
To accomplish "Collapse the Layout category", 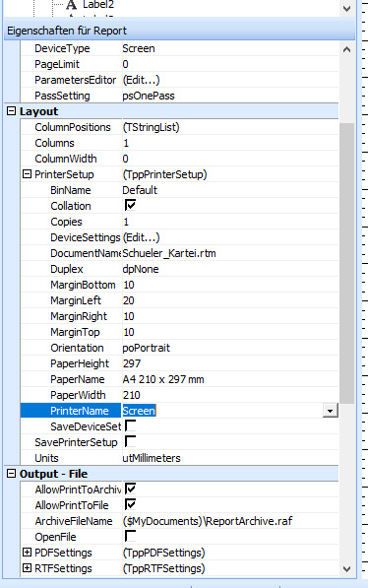I will tap(12, 111).
